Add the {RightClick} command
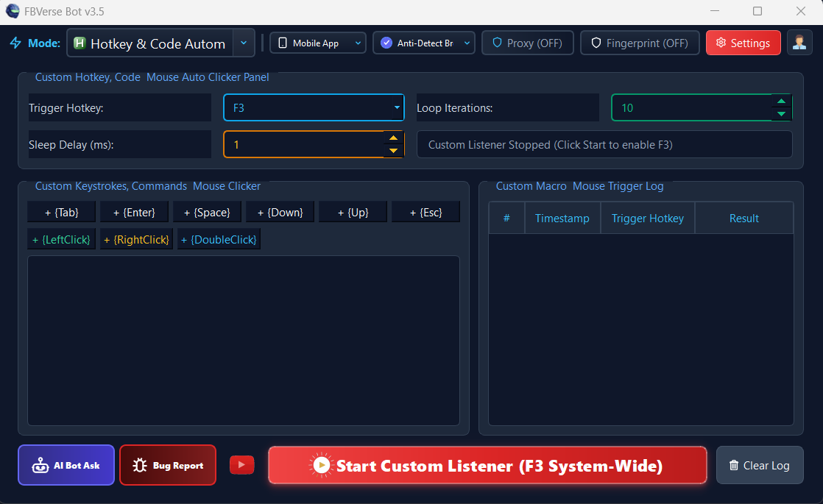This screenshot has width=823, height=504. coord(136,239)
